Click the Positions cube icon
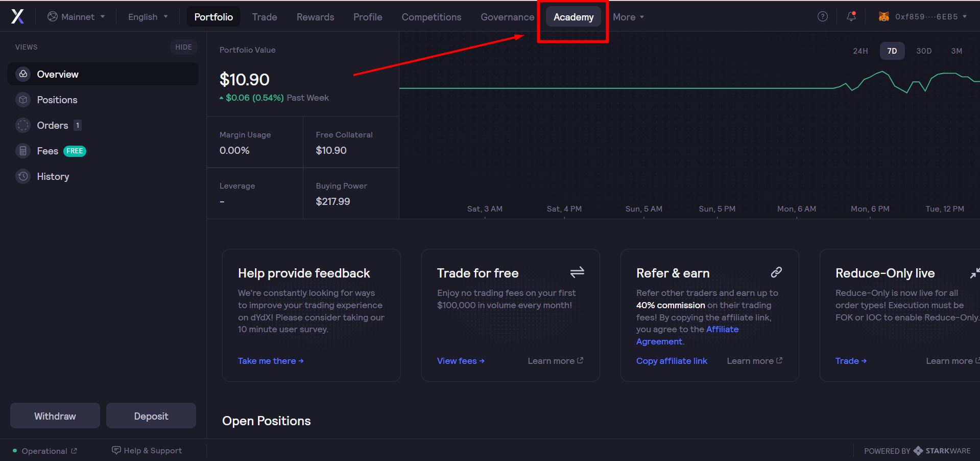The height and width of the screenshot is (461, 980). tap(23, 100)
